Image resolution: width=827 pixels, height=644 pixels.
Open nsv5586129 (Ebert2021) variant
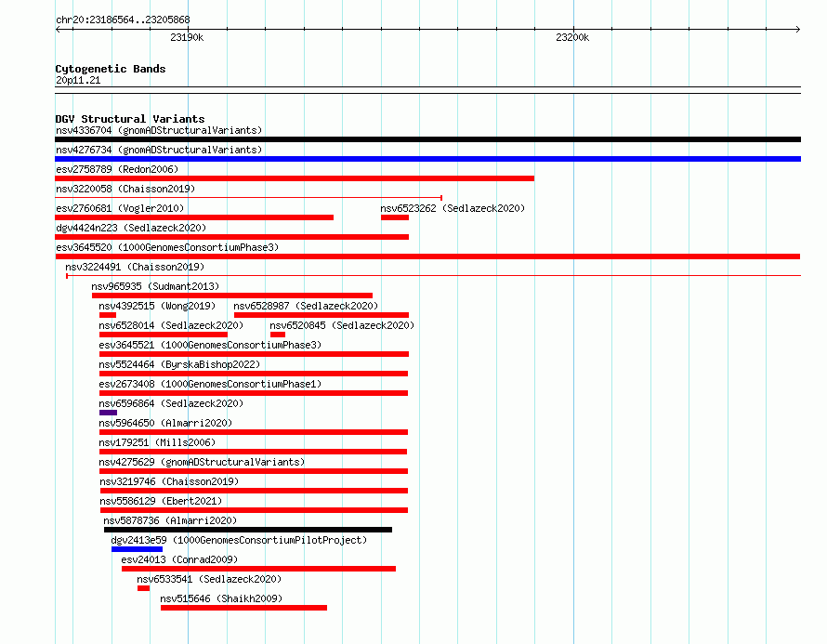tap(161, 501)
